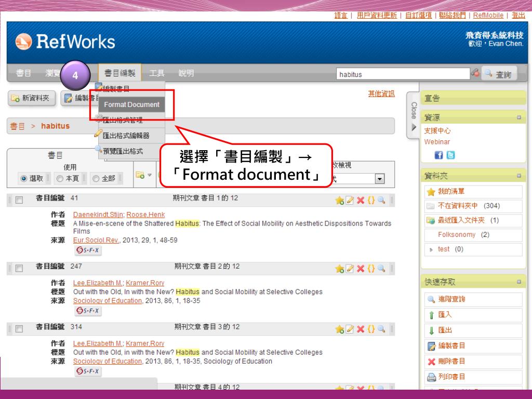Viewport: 532px width, 399px height.
Task: Click 刪除書目 quick access item
Action: point(473,362)
